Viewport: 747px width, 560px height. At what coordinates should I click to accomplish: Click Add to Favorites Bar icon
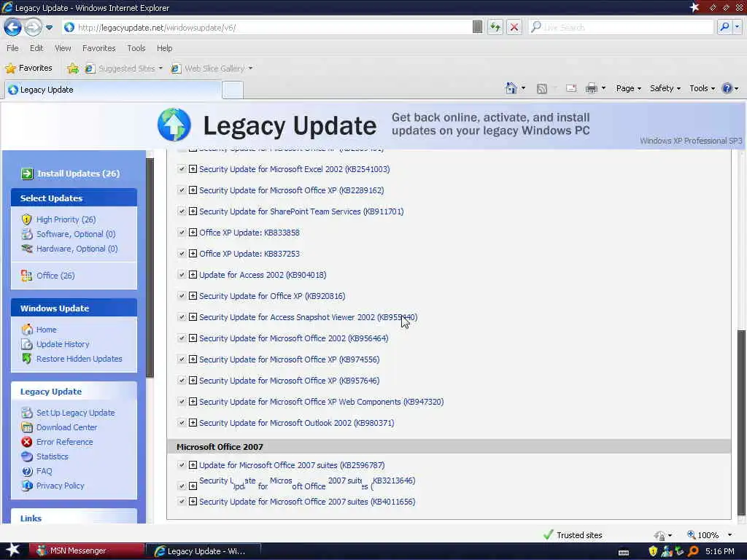(x=73, y=69)
